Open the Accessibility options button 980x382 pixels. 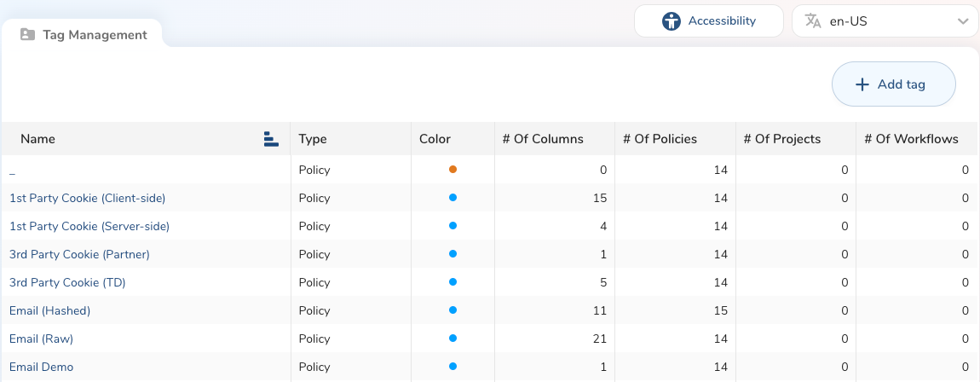708,21
